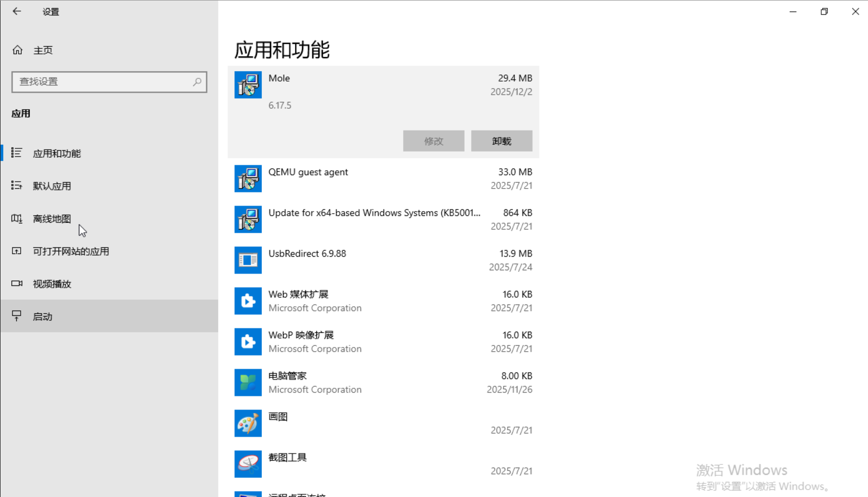Open the 视频播放 settings section
The image size is (868, 497).
click(x=52, y=284)
